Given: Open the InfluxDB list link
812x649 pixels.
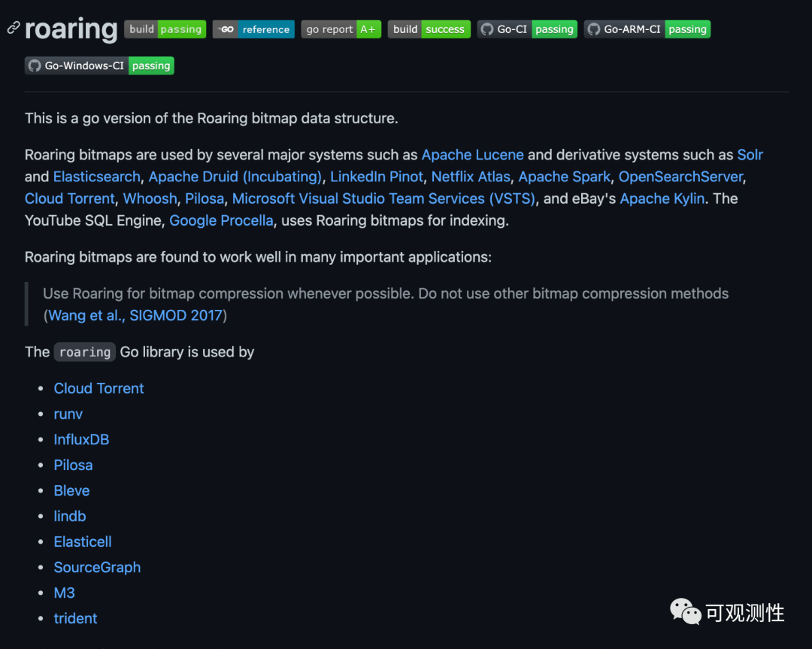Looking at the screenshot, I should point(81,440).
